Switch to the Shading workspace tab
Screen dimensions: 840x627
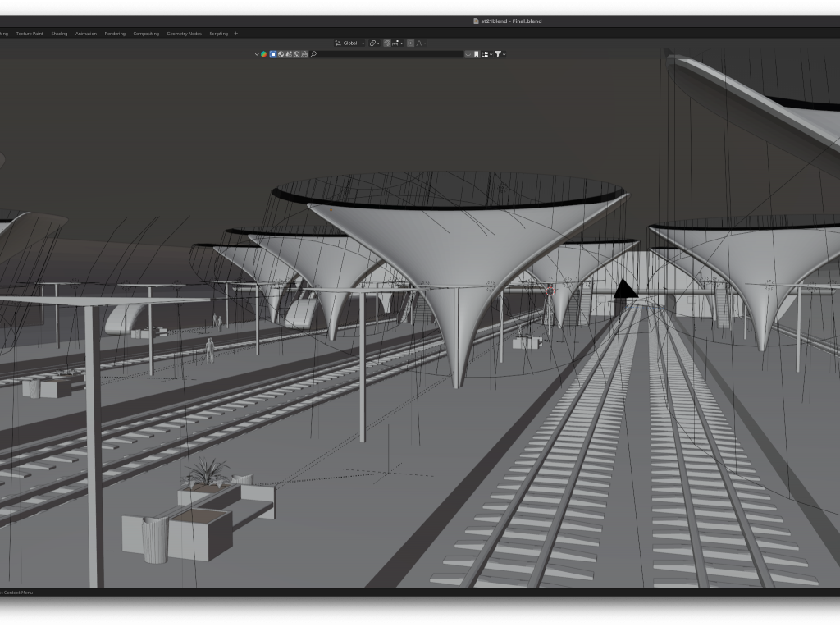click(x=59, y=34)
